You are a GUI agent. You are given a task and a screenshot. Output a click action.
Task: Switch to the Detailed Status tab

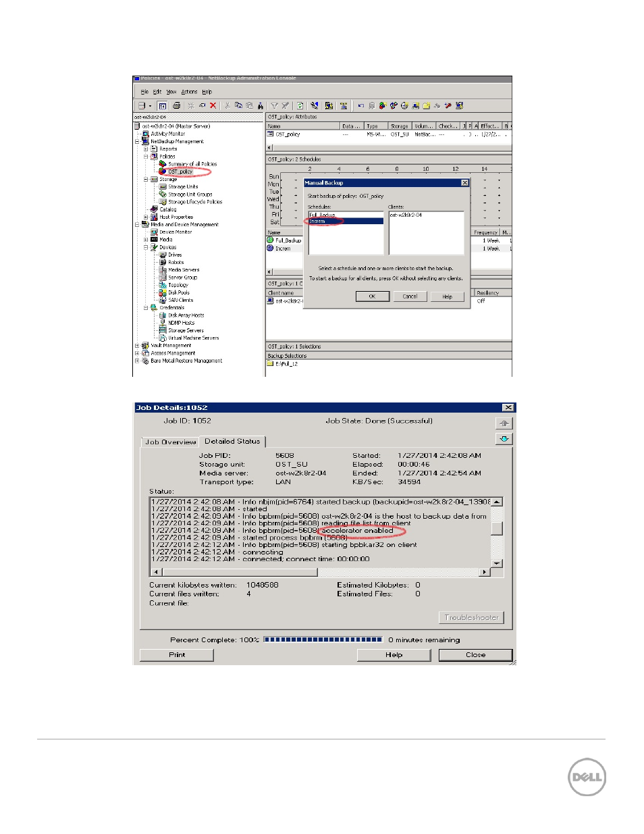point(232,442)
